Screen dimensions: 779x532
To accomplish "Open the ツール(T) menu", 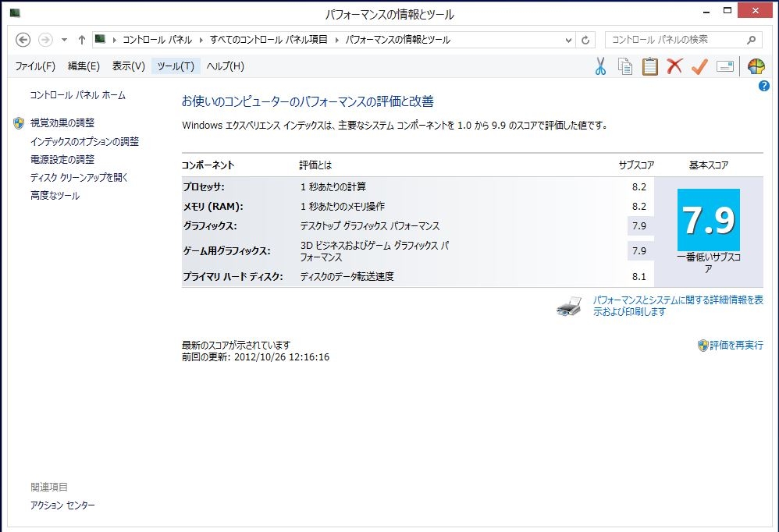I will coord(176,66).
